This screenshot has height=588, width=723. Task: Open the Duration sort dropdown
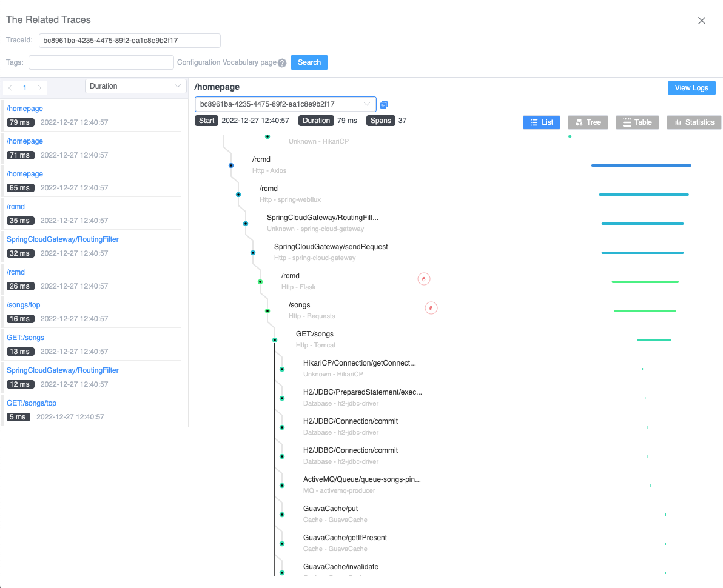pyautogui.click(x=135, y=86)
